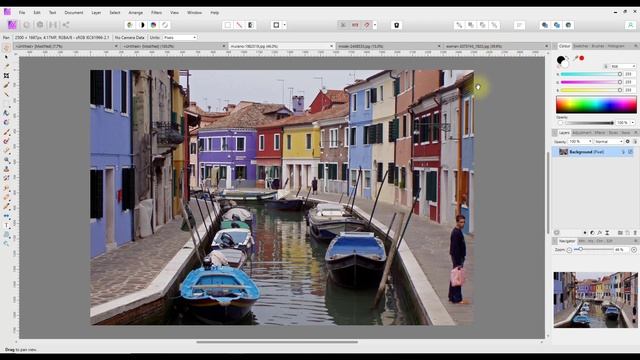Open the Window menu
Screen dimensions: 640x360
194,13
